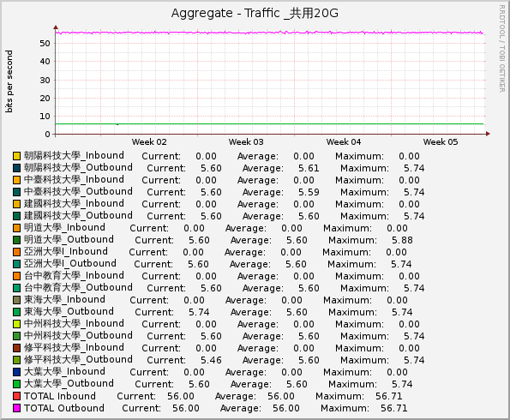Click the legend square for 建國科技大學_Inbound

16,204
